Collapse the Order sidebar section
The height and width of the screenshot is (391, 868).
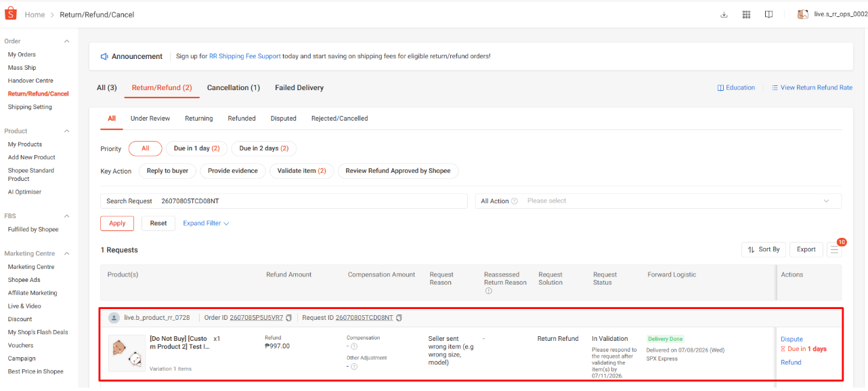pyautogui.click(x=66, y=41)
